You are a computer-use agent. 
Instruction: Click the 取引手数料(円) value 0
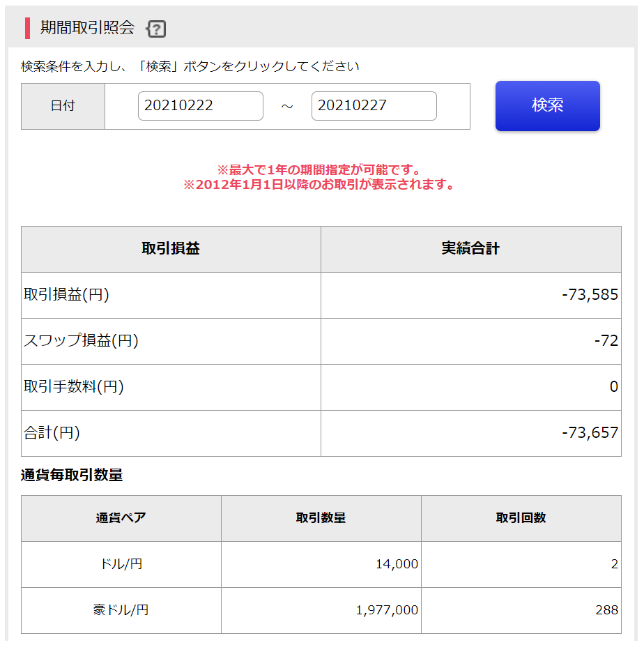tap(613, 387)
